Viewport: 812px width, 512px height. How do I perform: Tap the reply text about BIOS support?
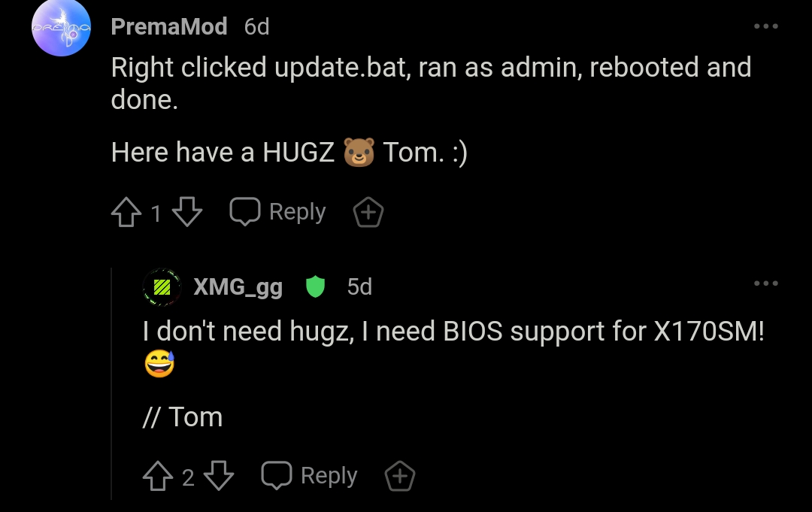click(453, 332)
